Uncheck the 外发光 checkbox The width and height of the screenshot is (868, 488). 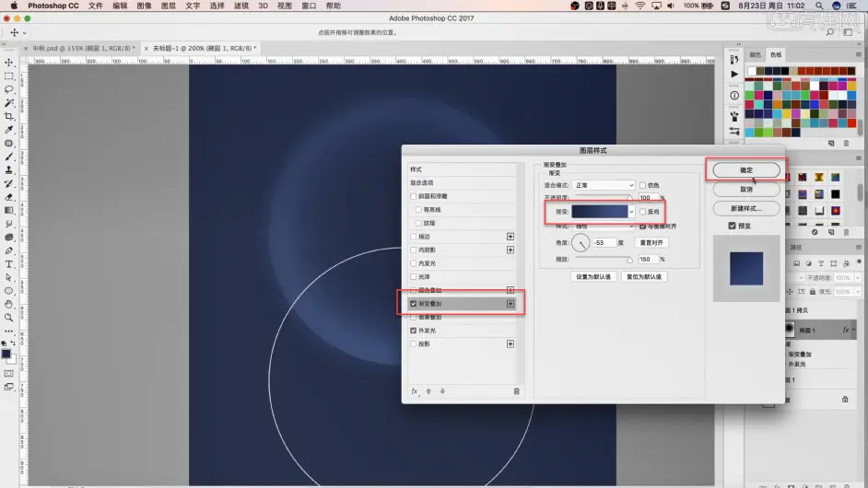tap(413, 331)
